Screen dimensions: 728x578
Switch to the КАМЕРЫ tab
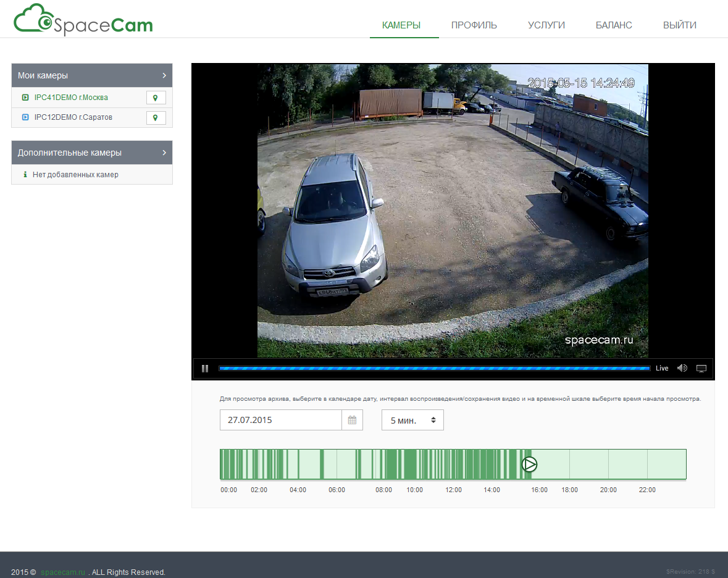tap(401, 25)
